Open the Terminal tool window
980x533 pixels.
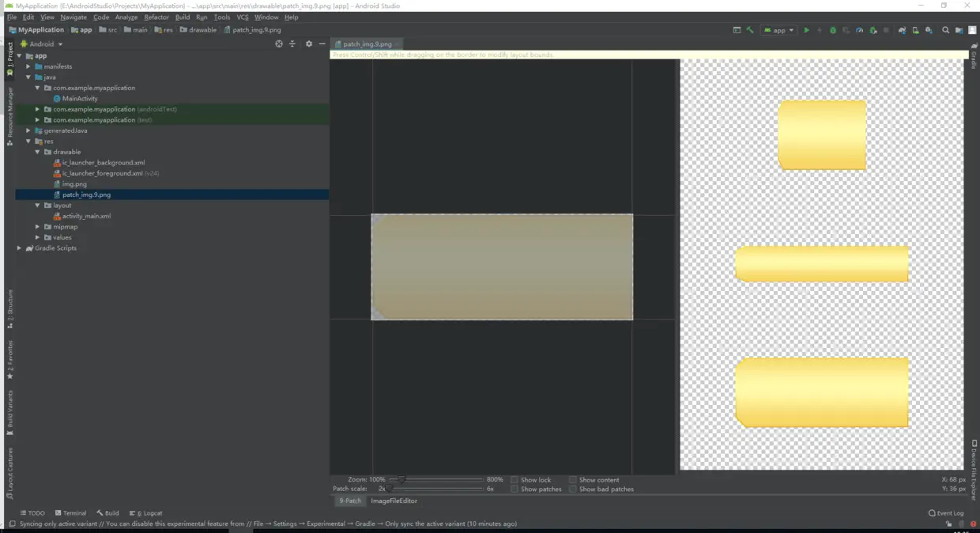[70, 513]
